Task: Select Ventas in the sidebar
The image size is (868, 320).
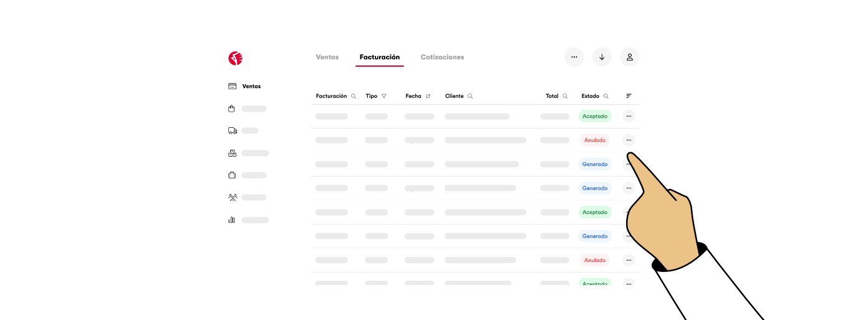Action: click(251, 86)
